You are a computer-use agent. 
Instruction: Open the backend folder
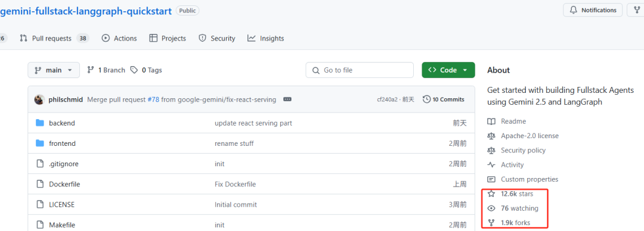pos(62,123)
